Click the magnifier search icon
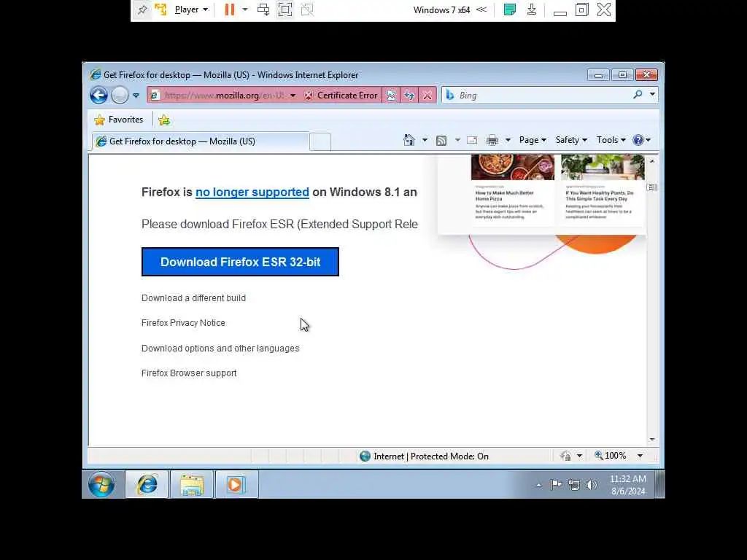 638,95
